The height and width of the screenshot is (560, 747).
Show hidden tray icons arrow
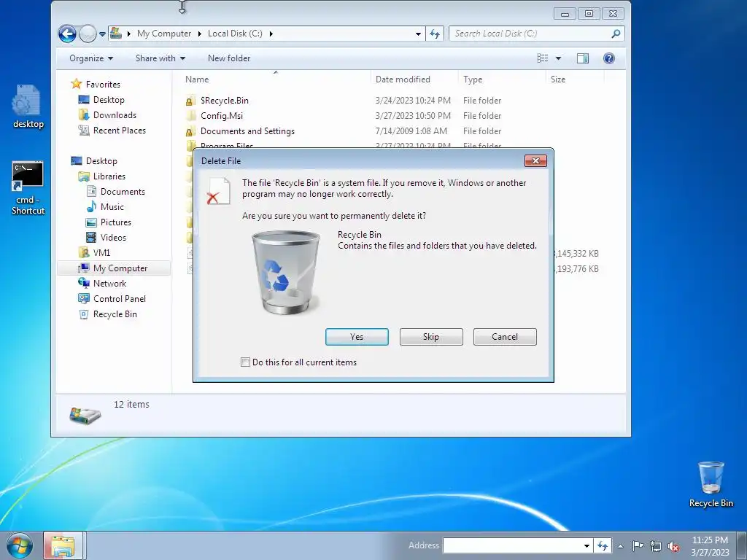(x=620, y=546)
